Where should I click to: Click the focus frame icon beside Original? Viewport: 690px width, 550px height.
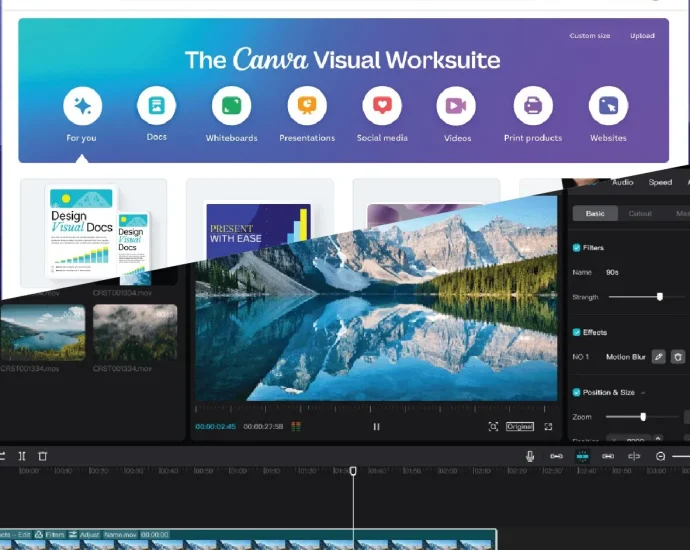click(493, 426)
